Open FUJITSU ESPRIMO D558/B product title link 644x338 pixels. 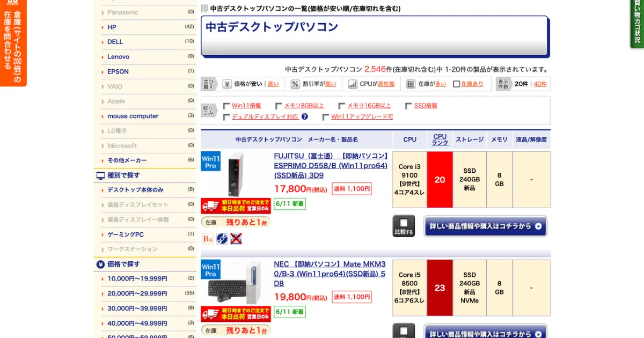point(331,166)
